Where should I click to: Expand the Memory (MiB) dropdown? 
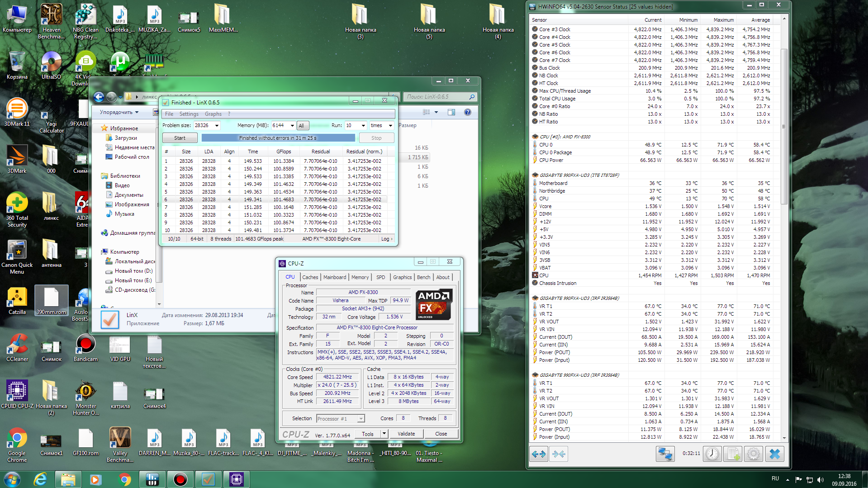coord(292,126)
